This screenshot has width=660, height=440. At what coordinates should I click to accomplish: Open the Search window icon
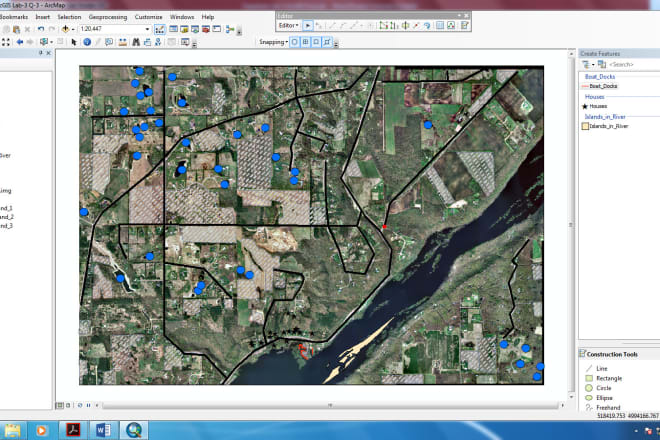[195, 29]
